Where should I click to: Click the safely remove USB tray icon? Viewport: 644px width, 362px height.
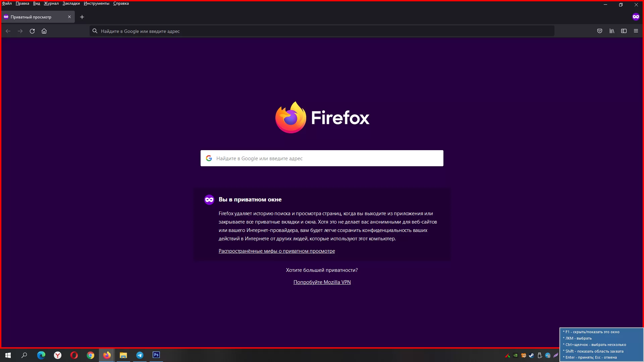(540, 356)
